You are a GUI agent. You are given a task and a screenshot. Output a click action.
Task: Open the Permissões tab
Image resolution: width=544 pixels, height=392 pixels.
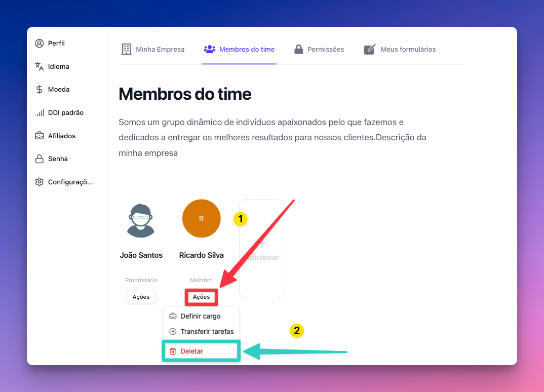(x=319, y=49)
